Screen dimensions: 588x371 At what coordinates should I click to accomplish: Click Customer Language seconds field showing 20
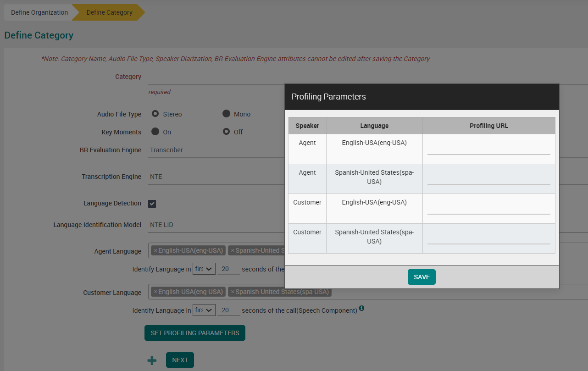pyautogui.click(x=228, y=310)
